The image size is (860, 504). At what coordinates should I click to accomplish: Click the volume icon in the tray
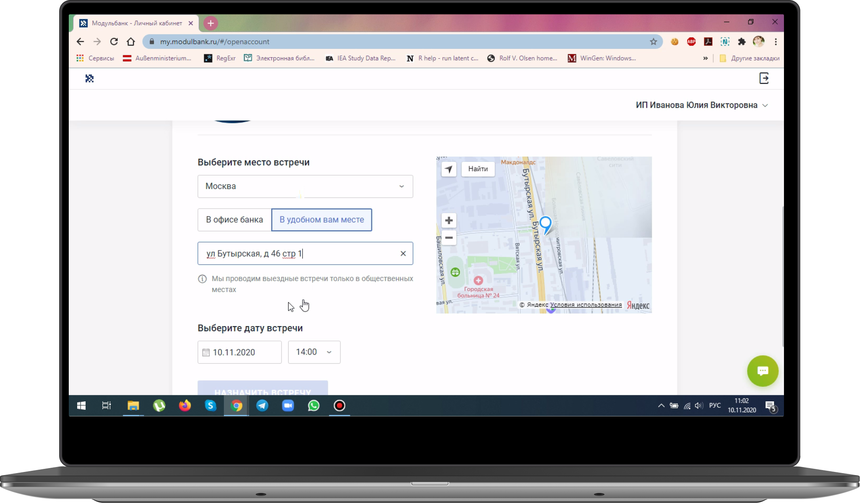point(699,405)
